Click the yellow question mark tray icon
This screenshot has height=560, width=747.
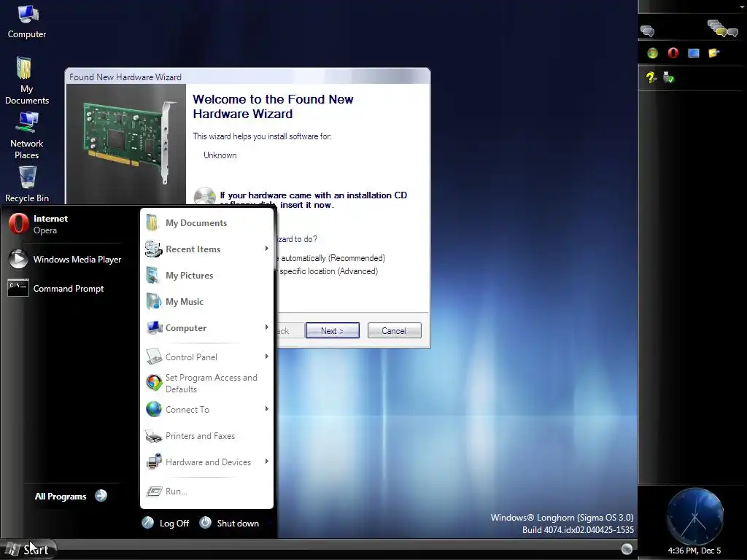[x=651, y=77]
